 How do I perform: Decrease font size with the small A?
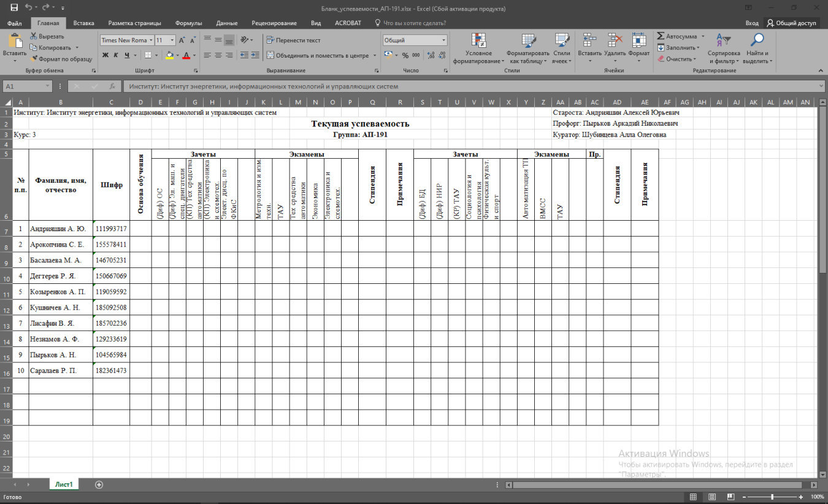194,40
